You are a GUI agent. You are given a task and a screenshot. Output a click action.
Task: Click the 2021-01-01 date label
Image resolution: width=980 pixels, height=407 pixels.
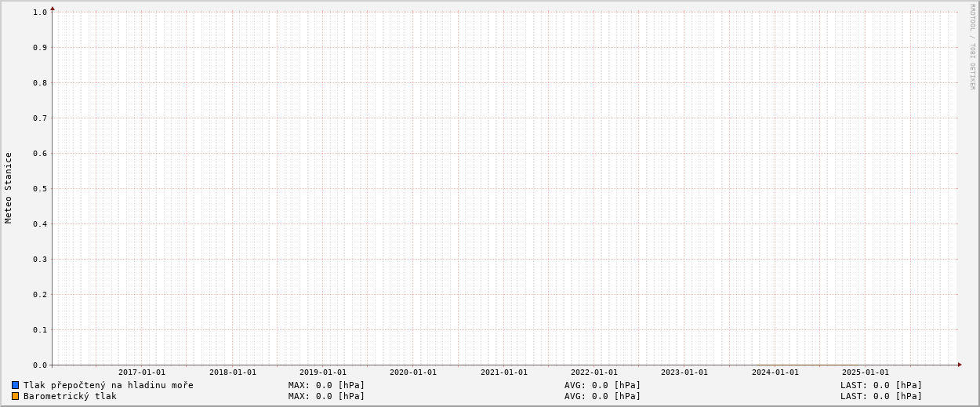point(503,372)
